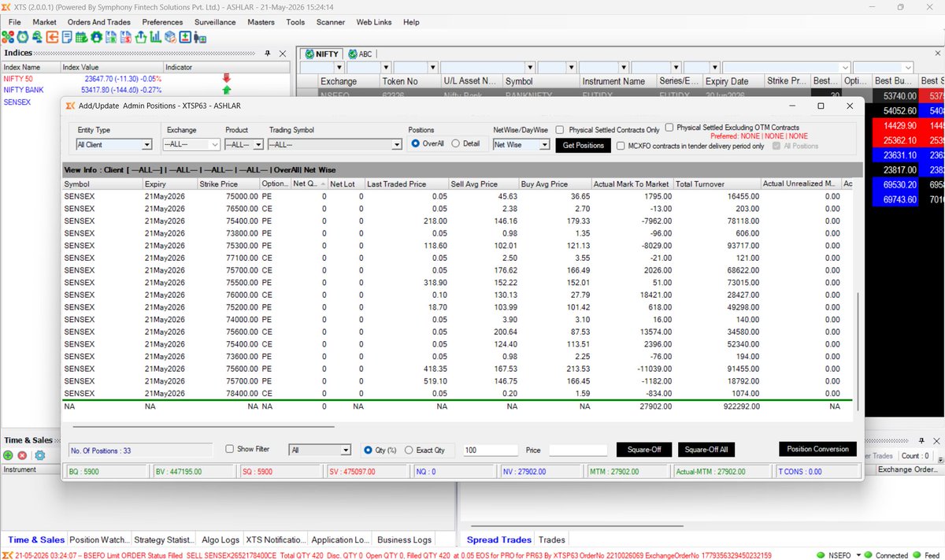Click the Price input field
The image size is (945, 560).
click(x=578, y=450)
